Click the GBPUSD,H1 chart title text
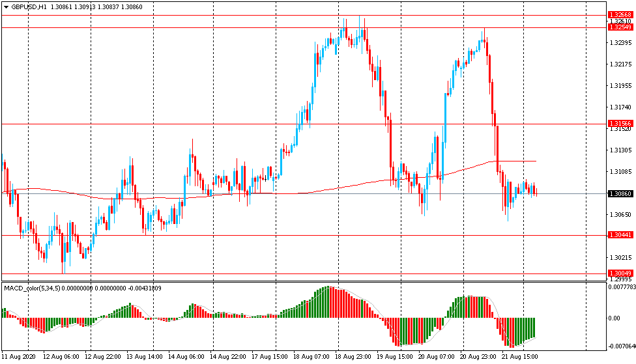The width and height of the screenshot is (636, 364). coord(29,7)
